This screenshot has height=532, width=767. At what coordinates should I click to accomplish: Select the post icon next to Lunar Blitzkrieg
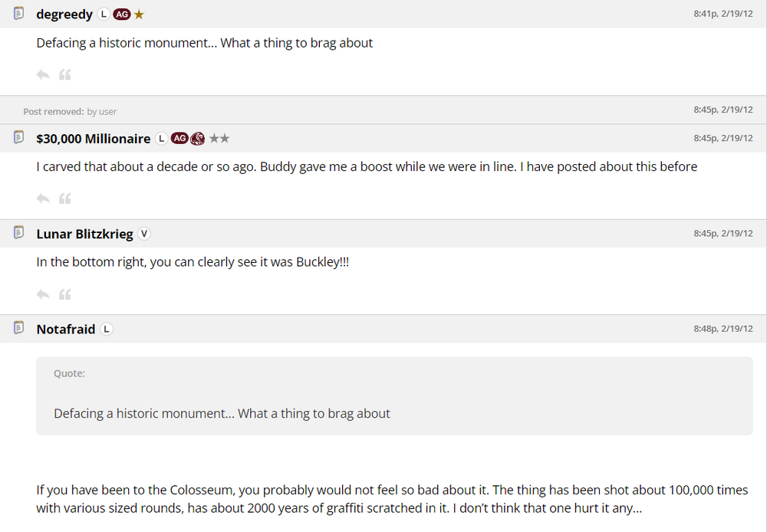pyautogui.click(x=19, y=233)
